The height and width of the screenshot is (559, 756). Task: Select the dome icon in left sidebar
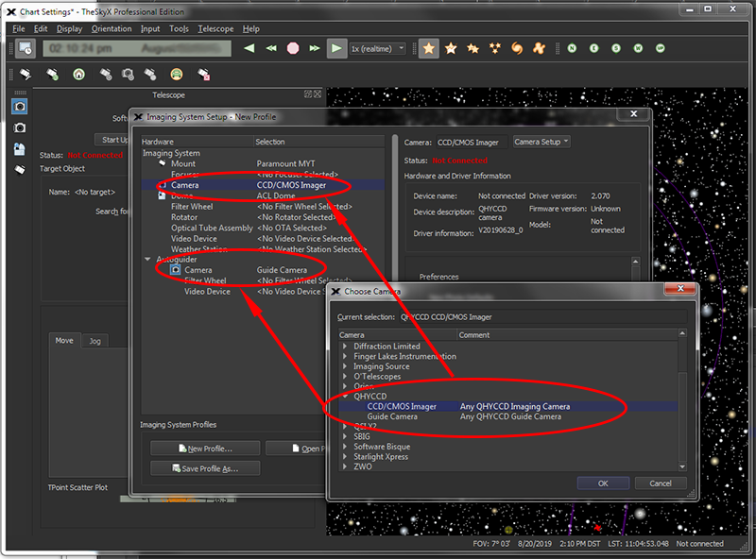[20, 149]
